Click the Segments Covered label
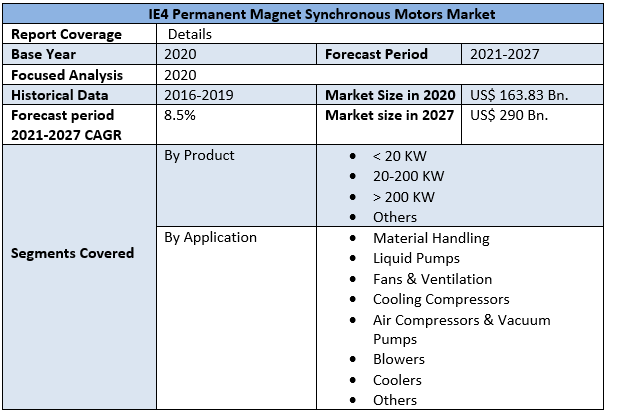 (x=72, y=253)
